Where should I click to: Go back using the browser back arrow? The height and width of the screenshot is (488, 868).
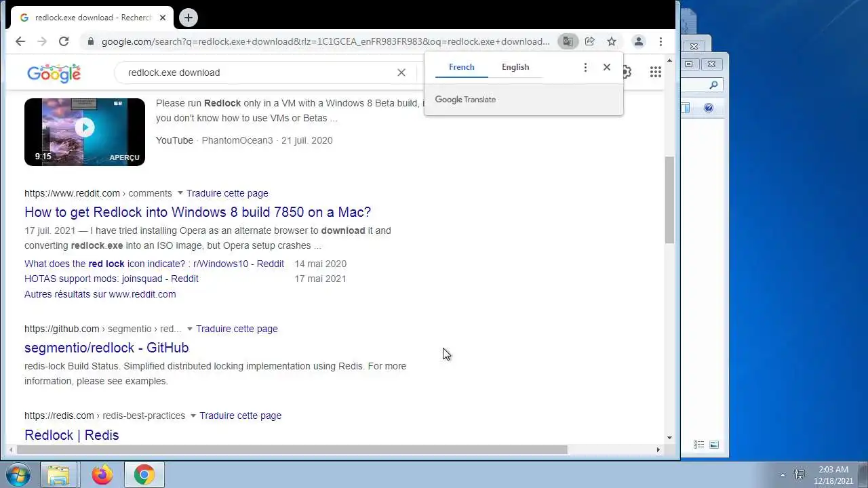click(x=20, y=41)
